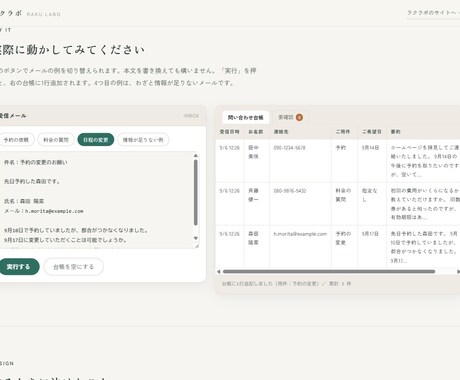The width and height of the screenshot is (460, 380).
Task: Select the 情報が足りない例 sample chip
Action: pos(143,140)
